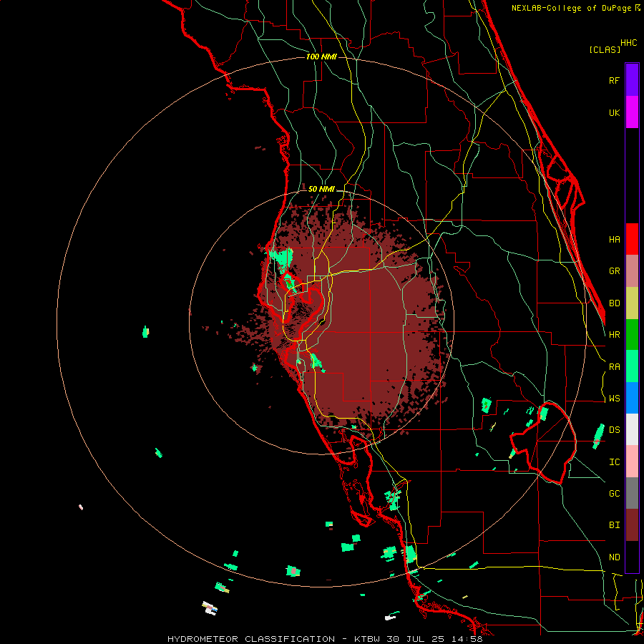This screenshot has width=644, height=644.
Task: Click the "KTBW" station identifier in caption
Action: pyautogui.click(x=366, y=639)
